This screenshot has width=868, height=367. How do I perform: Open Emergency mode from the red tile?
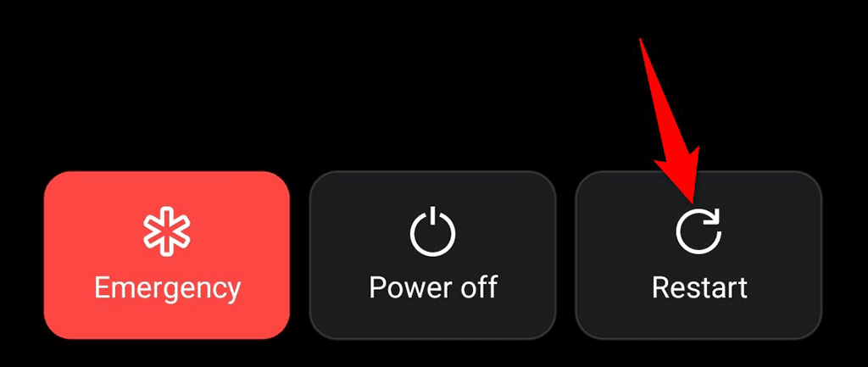tap(167, 255)
